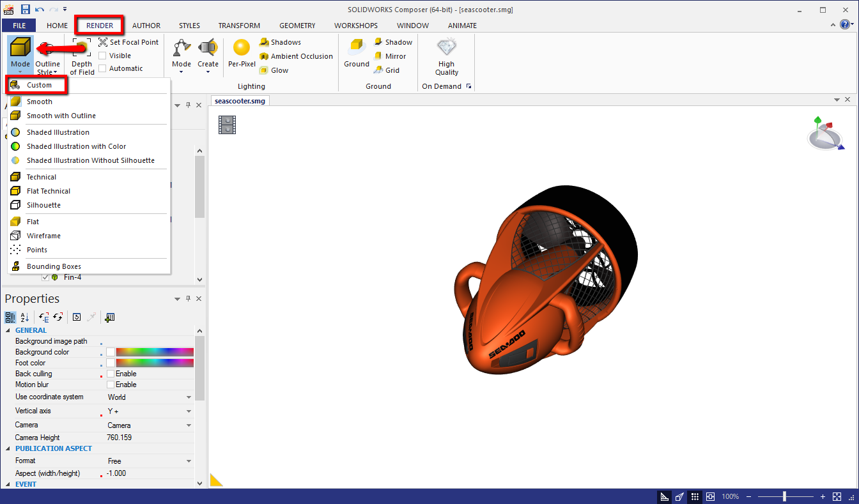
Task: Click the restore neutral properties icon
Action: (77, 317)
